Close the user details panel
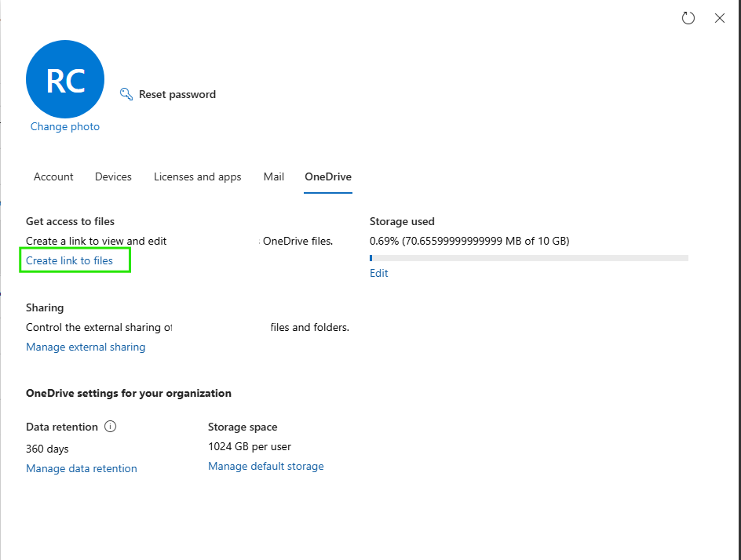This screenshot has width=741, height=560. pos(719,18)
